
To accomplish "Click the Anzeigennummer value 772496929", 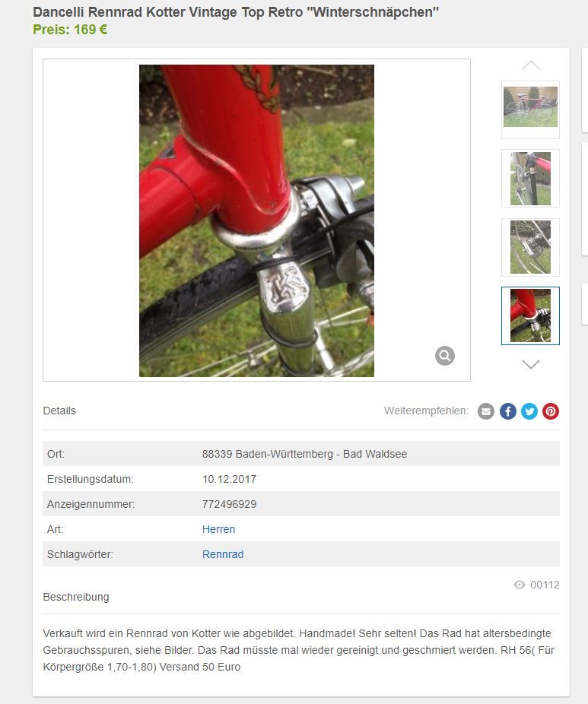I will point(229,504).
